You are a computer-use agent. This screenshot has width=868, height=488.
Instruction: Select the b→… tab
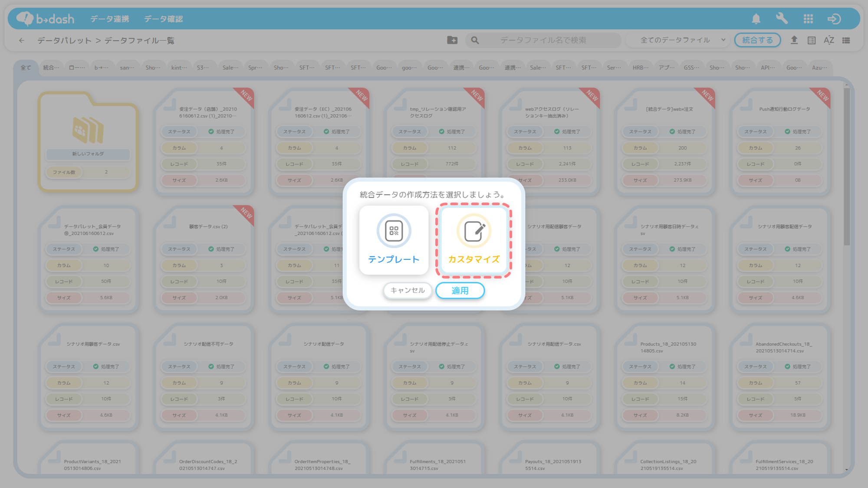(x=102, y=68)
